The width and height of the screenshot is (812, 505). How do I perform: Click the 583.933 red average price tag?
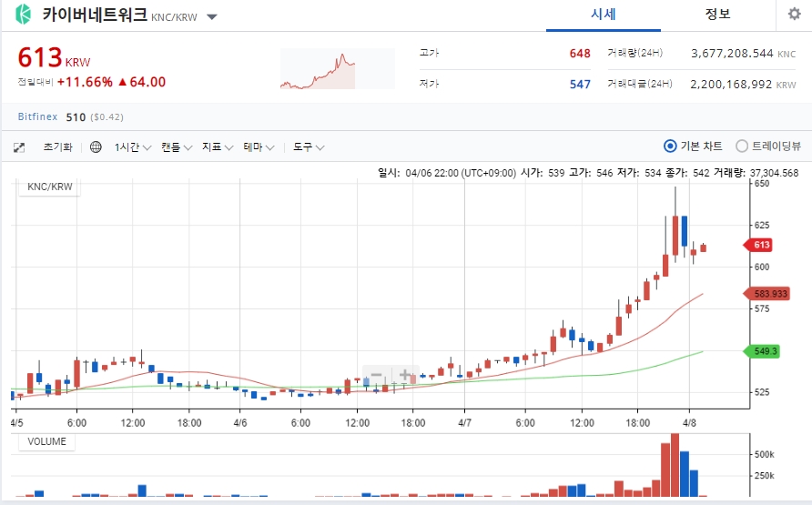click(767, 294)
